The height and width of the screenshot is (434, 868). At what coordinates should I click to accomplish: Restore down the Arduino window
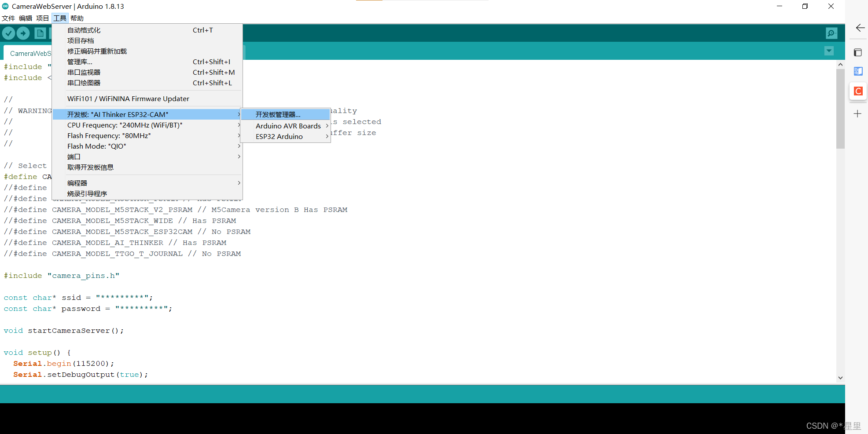pyautogui.click(x=805, y=6)
